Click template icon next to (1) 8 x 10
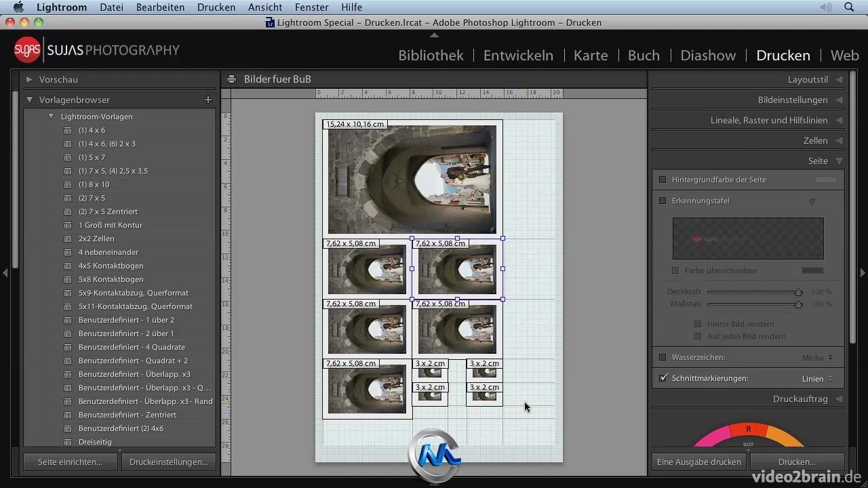The image size is (868, 488). 68,184
